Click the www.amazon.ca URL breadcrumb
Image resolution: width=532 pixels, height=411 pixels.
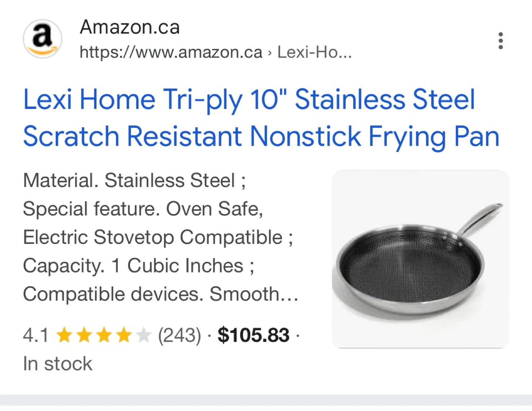tap(171, 52)
